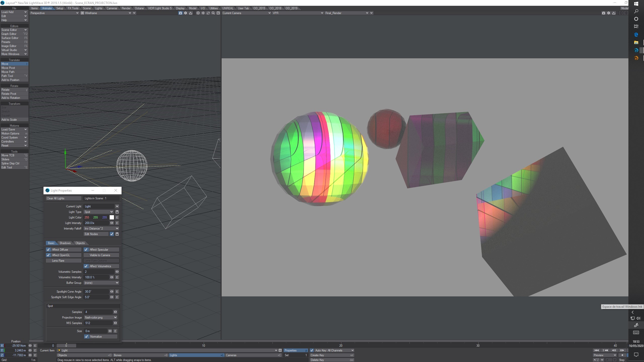This screenshot has width=644, height=362.
Task: Expand the Intensity Falloff dropdown
Action: coord(101,229)
